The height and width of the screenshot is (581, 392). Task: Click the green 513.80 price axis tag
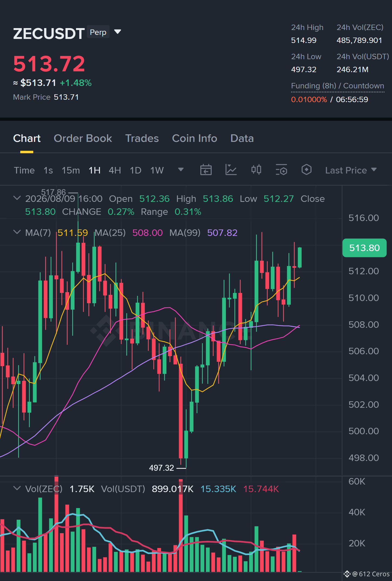[364, 248]
